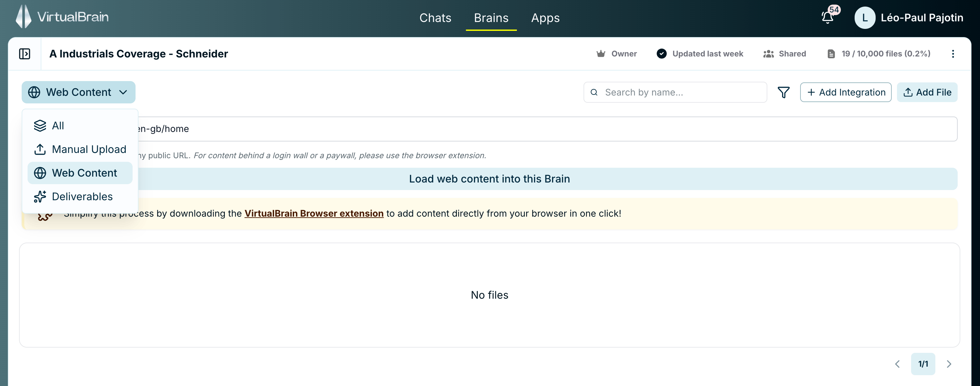
Task: Open the Apps tab
Action: [x=545, y=18]
